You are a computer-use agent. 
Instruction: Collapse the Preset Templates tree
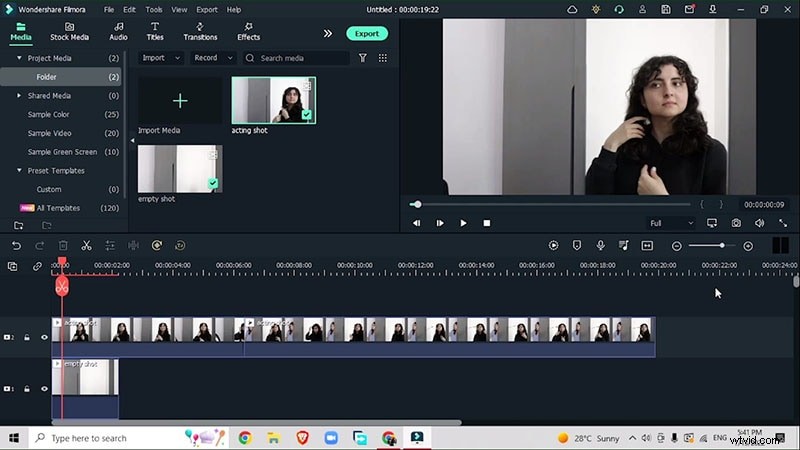point(19,170)
